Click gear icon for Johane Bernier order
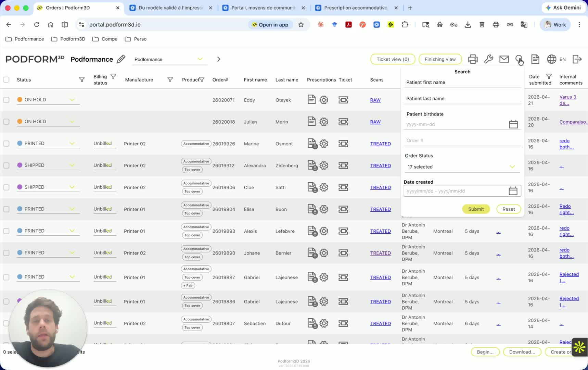This screenshot has height=370, width=588. coord(324,253)
